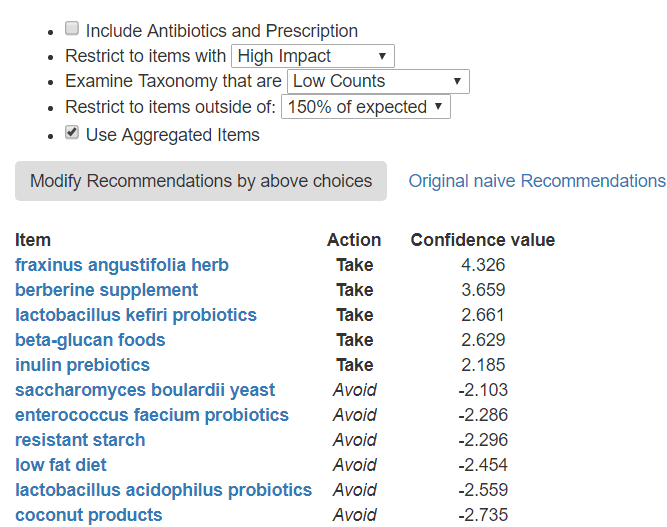
Task: Select the resistant starch link
Action: 80,440
